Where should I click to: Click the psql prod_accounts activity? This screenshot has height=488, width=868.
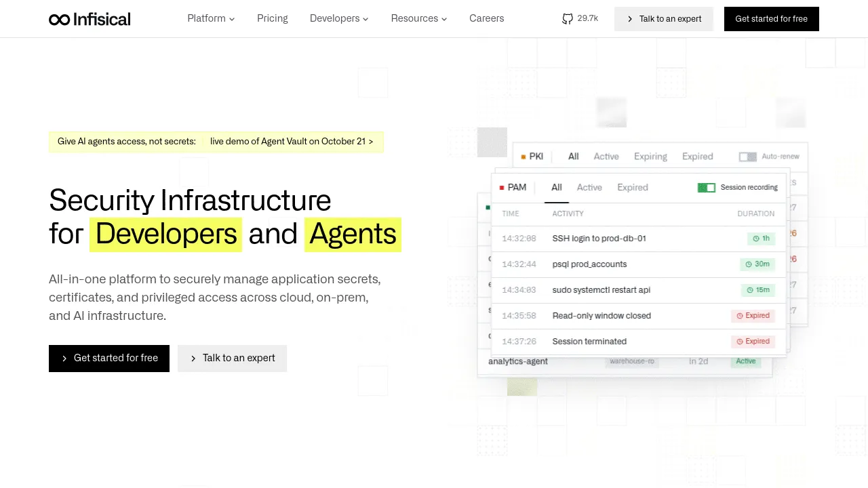(589, 264)
